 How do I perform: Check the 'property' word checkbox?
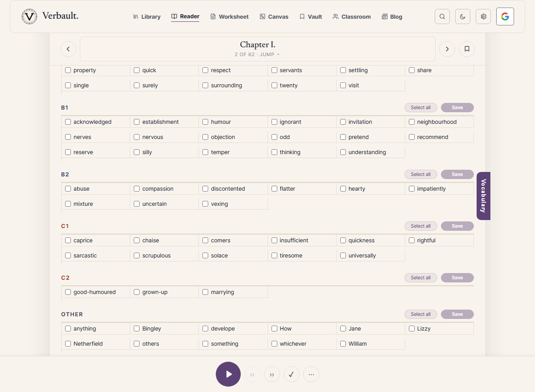(68, 70)
